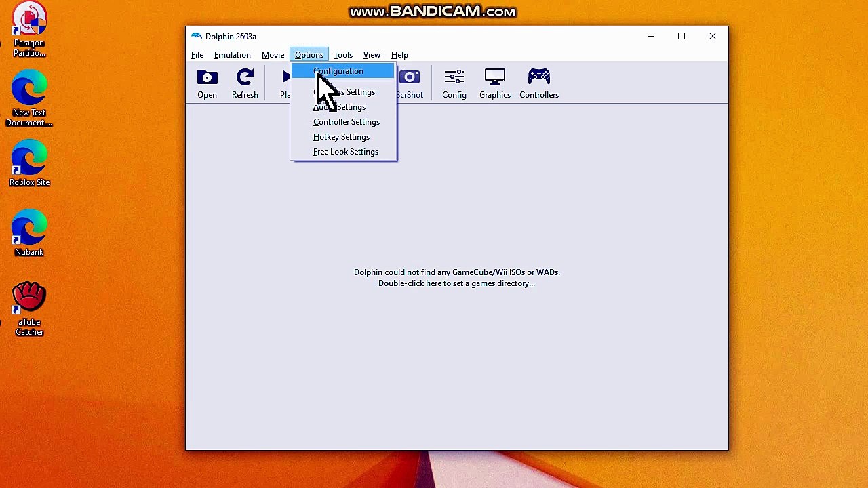
Task: Select Hotkey Settings menu entry
Action: click(343, 137)
